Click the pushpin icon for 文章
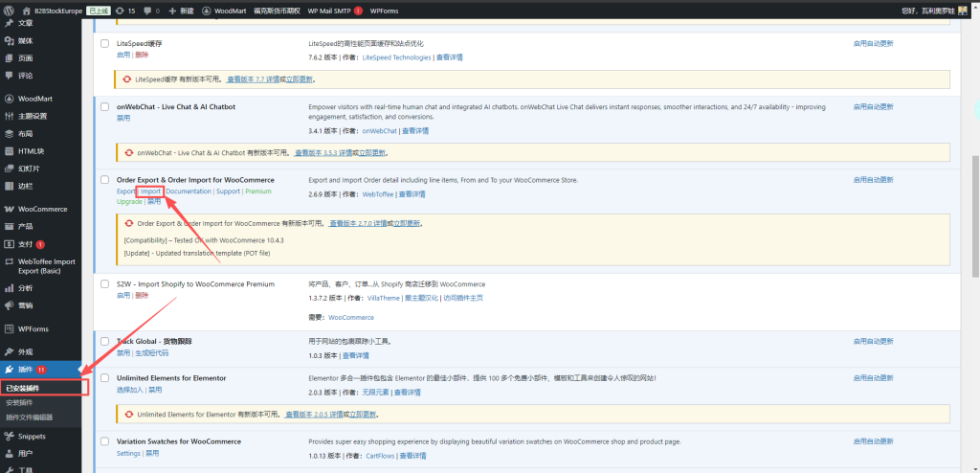980x473 pixels. [9, 23]
